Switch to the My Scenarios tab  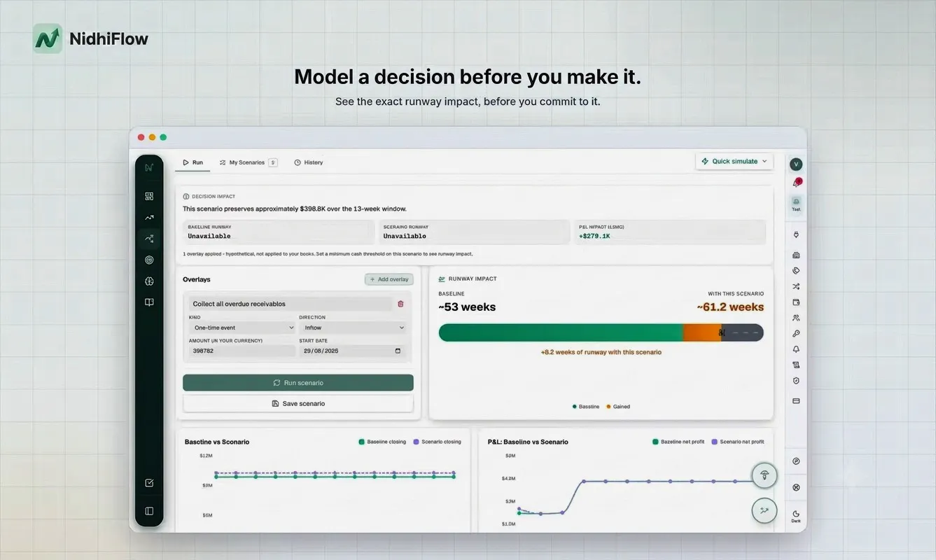coord(248,162)
